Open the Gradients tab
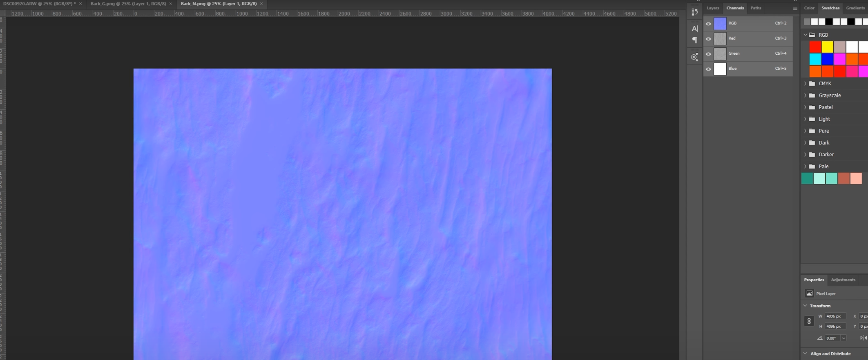868x360 pixels. click(855, 8)
